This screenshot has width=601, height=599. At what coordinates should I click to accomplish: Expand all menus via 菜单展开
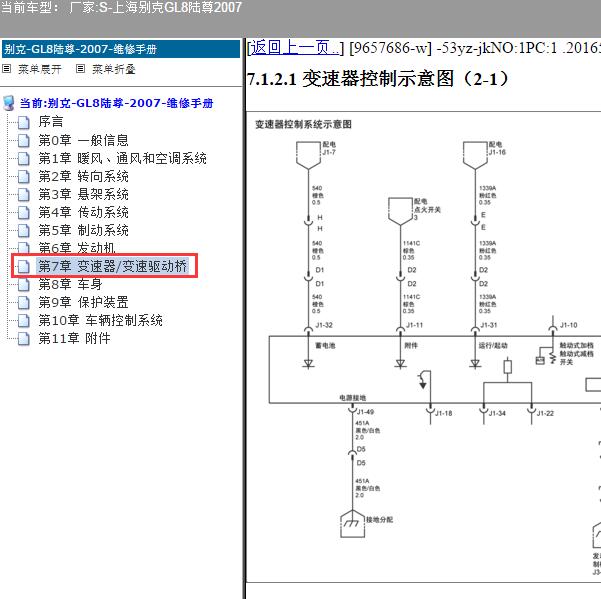[x=39, y=69]
